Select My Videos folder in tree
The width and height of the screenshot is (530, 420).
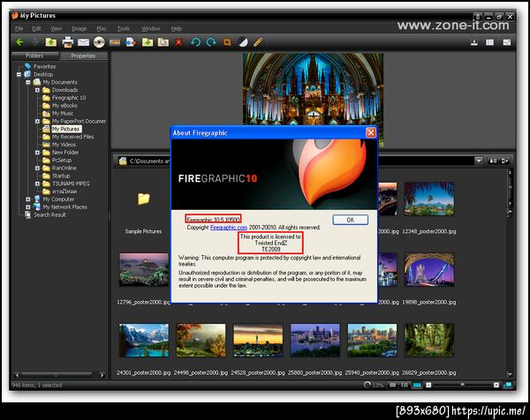click(x=64, y=145)
